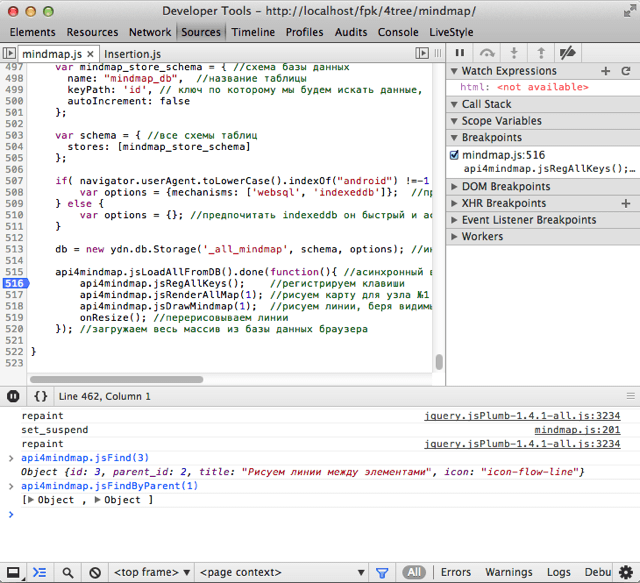Add a new watch expression
The width and height of the screenshot is (640, 583).
(x=605, y=71)
